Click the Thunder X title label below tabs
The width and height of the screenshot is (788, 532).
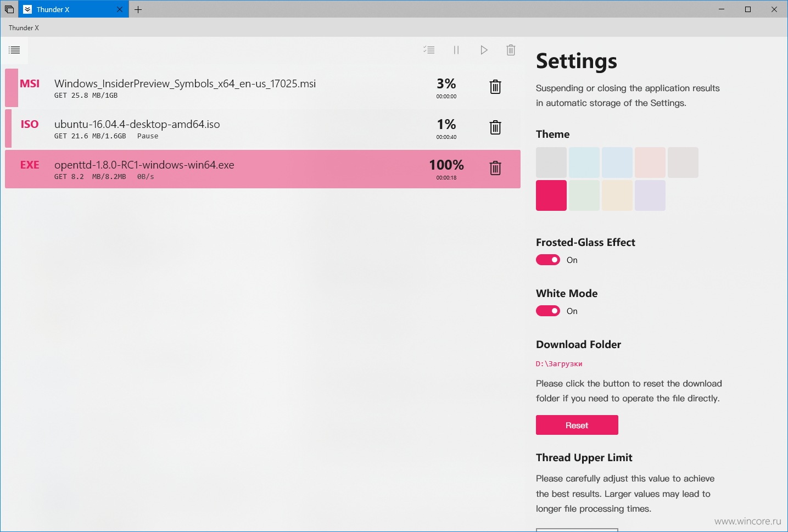pos(24,28)
